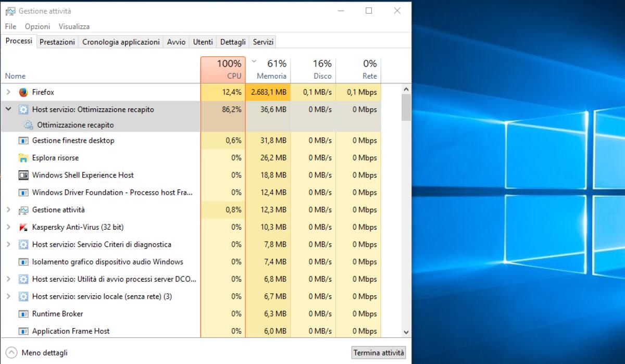The height and width of the screenshot is (364, 625).
Task: Click the Firefox icon in the process list
Action: point(23,92)
